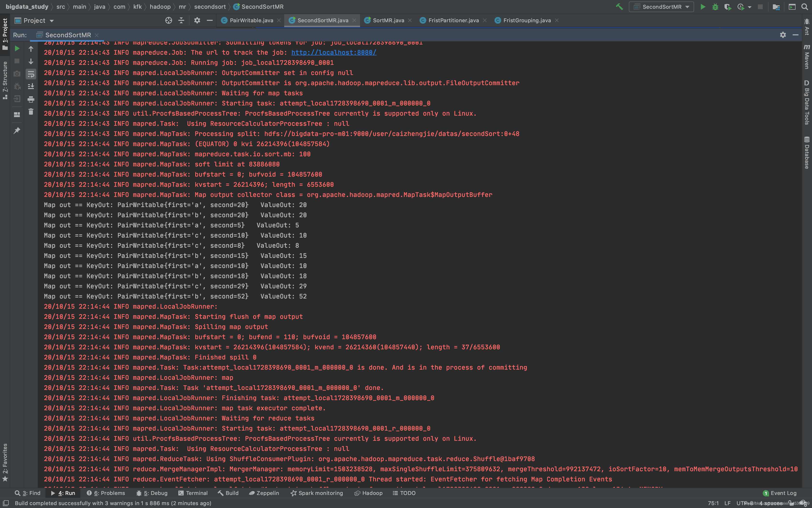Click Restore Layout icon in Run panel

click(17, 115)
